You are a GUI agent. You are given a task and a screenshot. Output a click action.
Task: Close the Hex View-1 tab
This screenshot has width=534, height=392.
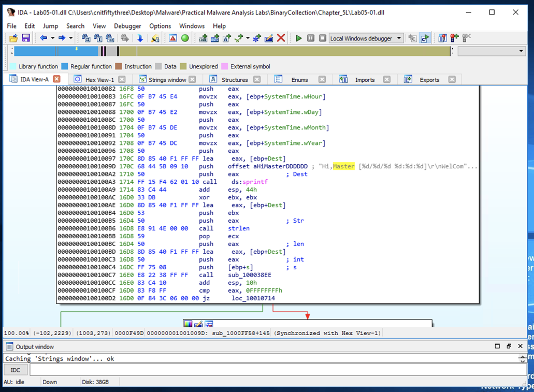[x=122, y=80]
